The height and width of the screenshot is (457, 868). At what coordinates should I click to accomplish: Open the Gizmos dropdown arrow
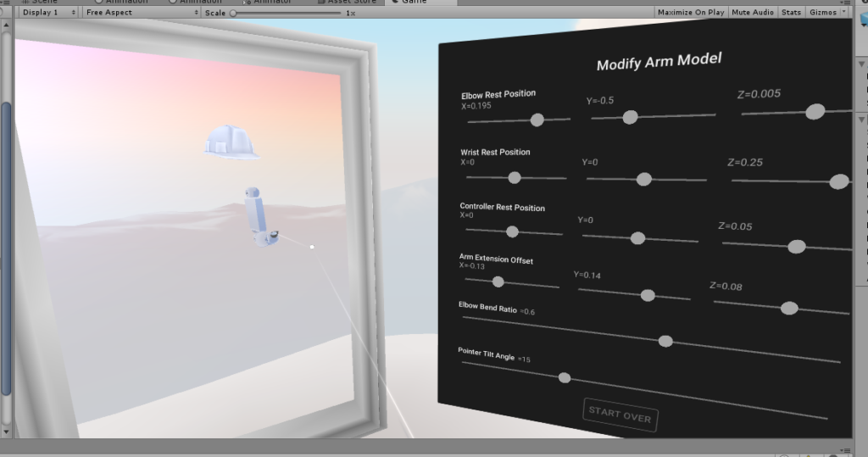tap(844, 12)
